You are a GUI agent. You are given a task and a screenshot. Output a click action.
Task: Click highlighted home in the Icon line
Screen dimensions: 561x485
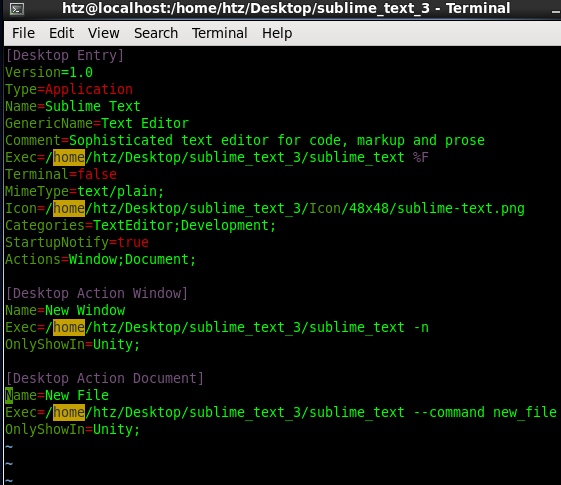tap(69, 208)
